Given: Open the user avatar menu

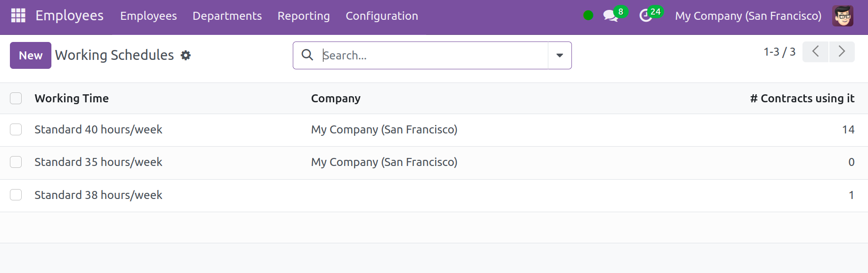Looking at the screenshot, I should 843,16.
